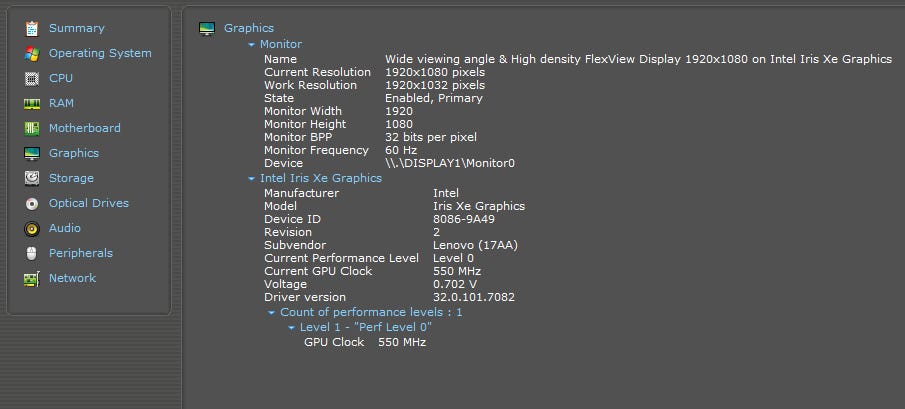905x409 pixels.
Task: Open the Operating System section
Action: pos(100,53)
